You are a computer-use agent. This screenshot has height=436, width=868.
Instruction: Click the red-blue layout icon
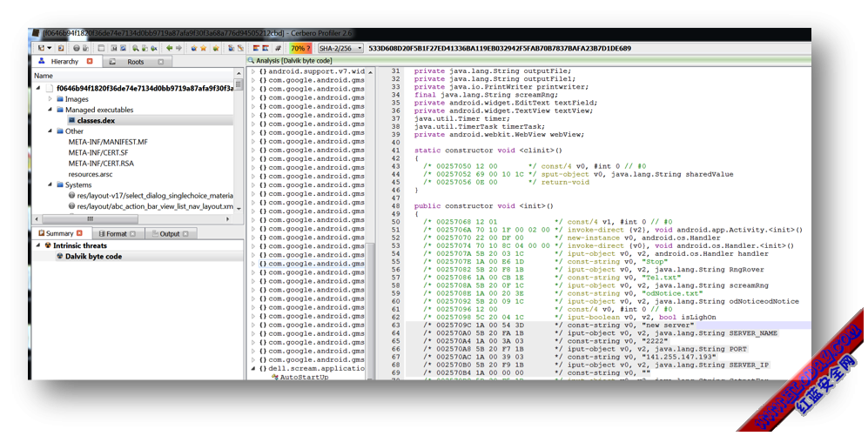256,48
